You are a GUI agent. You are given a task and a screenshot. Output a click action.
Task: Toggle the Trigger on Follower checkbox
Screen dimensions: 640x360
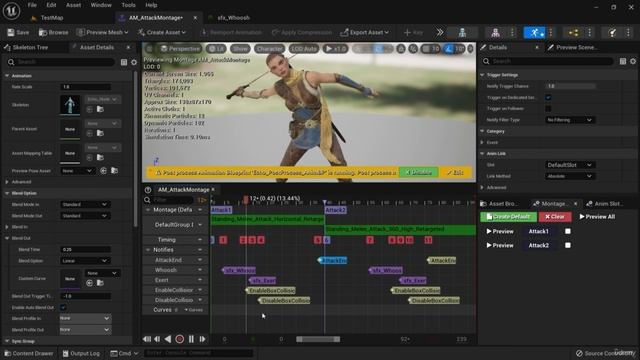(x=548, y=109)
